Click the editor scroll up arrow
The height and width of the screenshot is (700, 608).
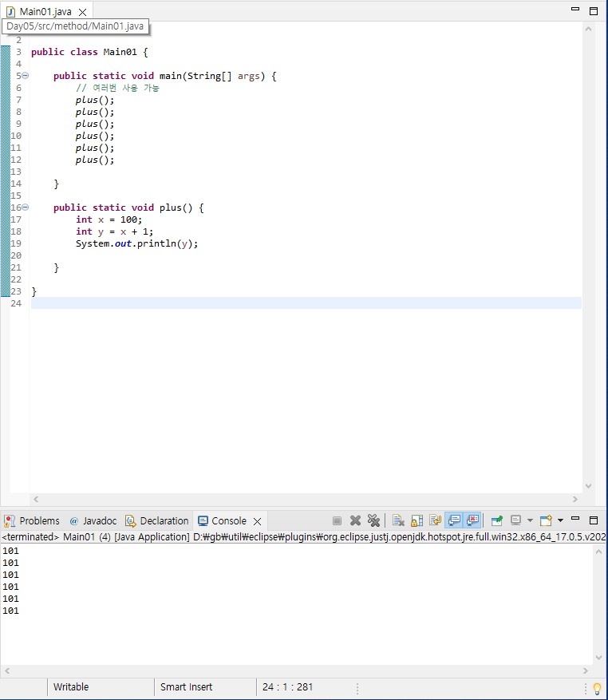click(588, 29)
